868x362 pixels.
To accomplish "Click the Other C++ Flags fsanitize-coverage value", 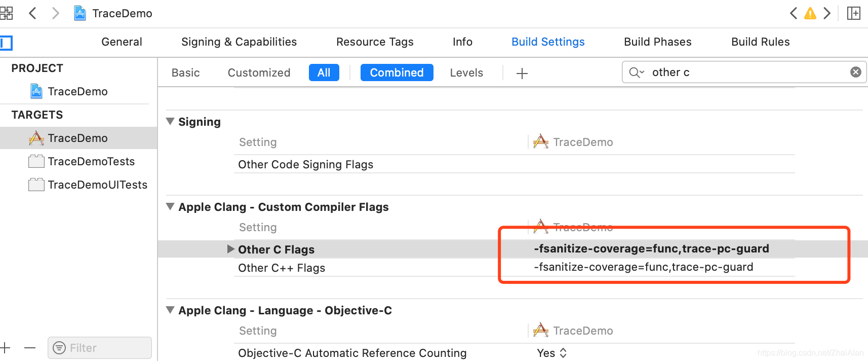I will [643, 267].
